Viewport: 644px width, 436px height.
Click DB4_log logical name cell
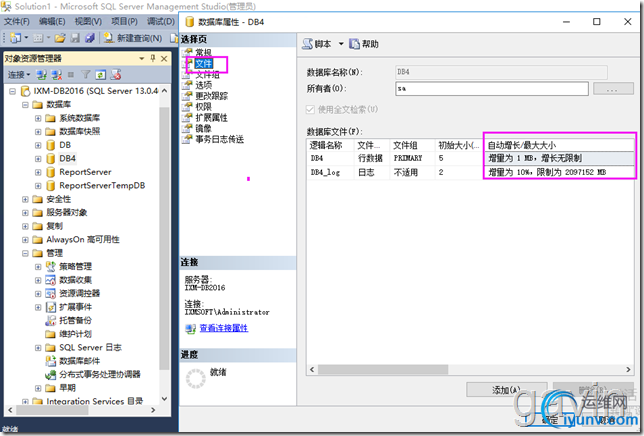330,172
